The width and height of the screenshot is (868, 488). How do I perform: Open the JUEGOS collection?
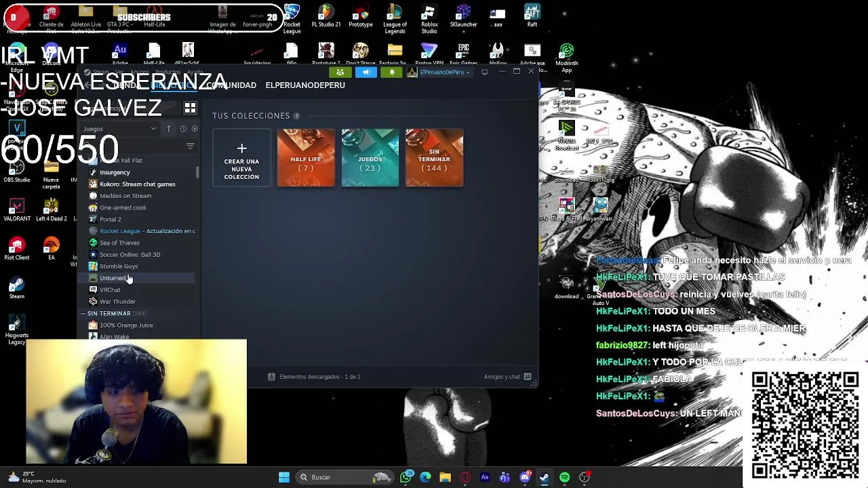coord(370,158)
